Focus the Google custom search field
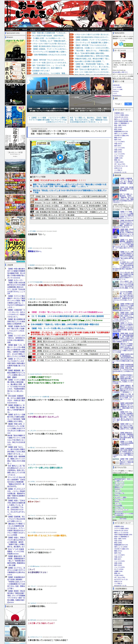Screen dimensions: 138x644 tap(119, 104)
